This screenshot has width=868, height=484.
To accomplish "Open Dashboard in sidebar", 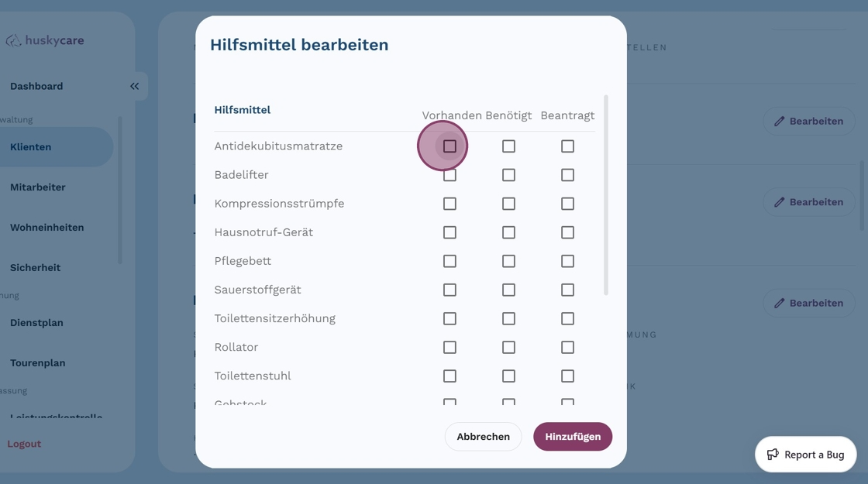I will [36, 86].
